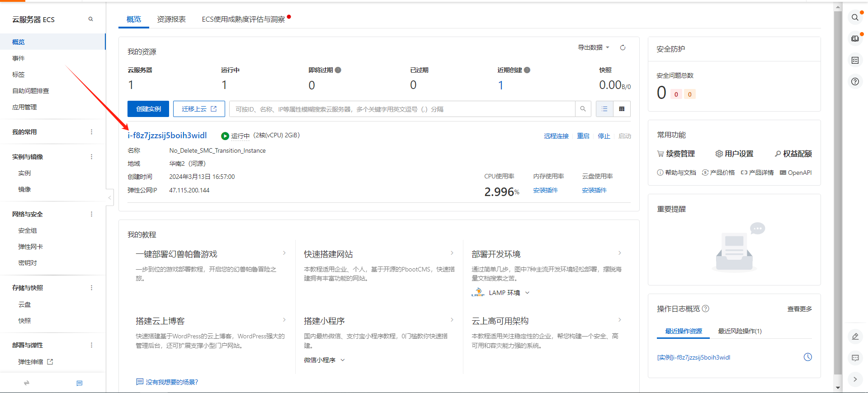Viewport: 868px width, 393px height.
Task: Open the 续费管理 cart shortcut
Action: coord(676,154)
